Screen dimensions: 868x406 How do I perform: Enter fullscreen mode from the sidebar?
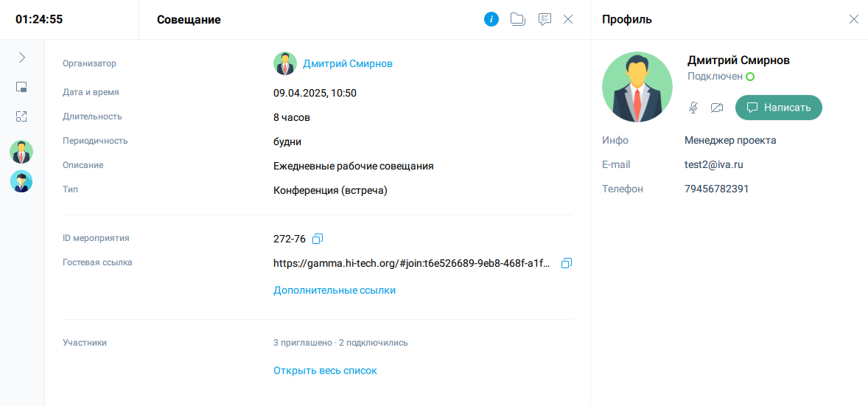click(22, 116)
